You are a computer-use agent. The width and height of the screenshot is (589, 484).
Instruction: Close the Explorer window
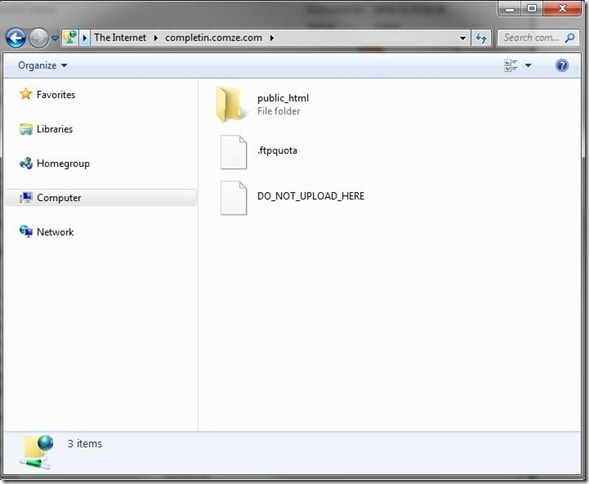(x=562, y=8)
